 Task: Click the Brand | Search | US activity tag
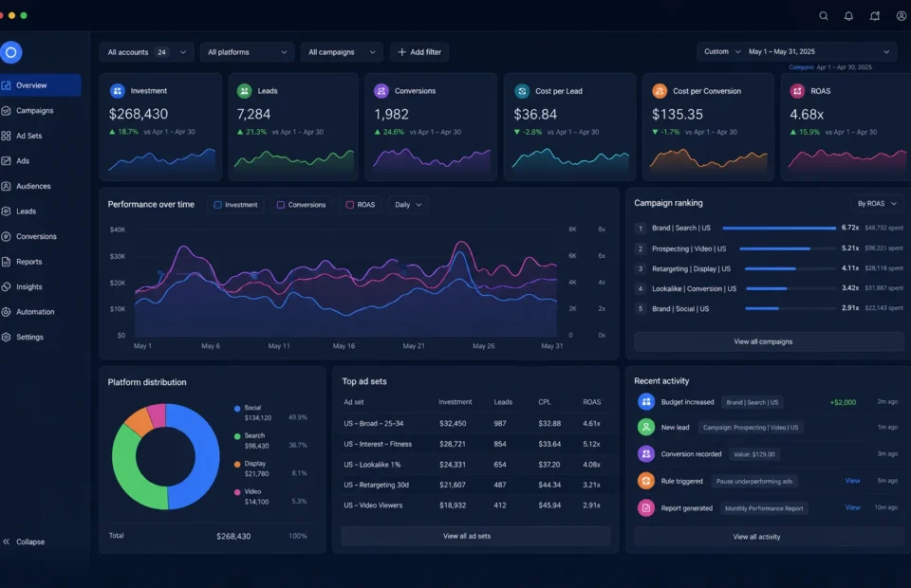coord(752,402)
